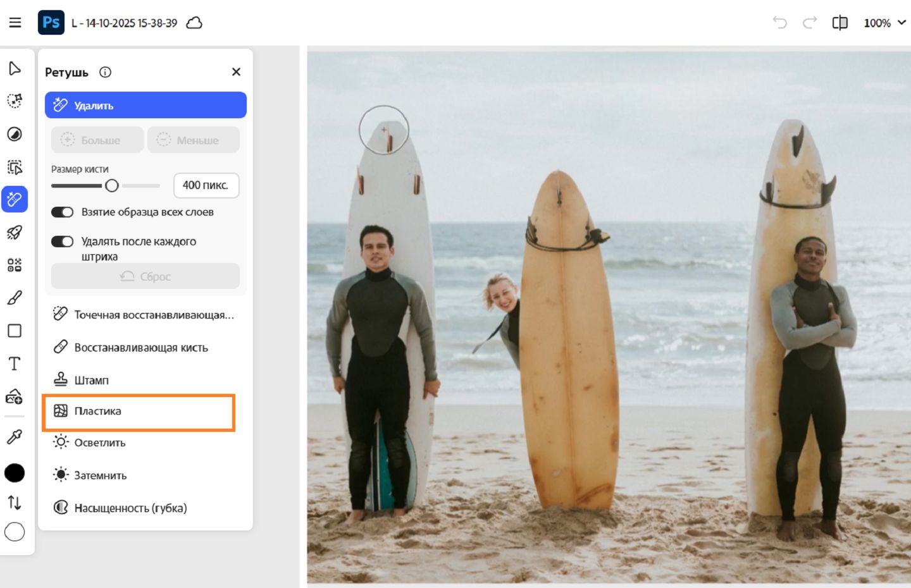Select the highlighted Retouch bandage tool

tap(15, 199)
